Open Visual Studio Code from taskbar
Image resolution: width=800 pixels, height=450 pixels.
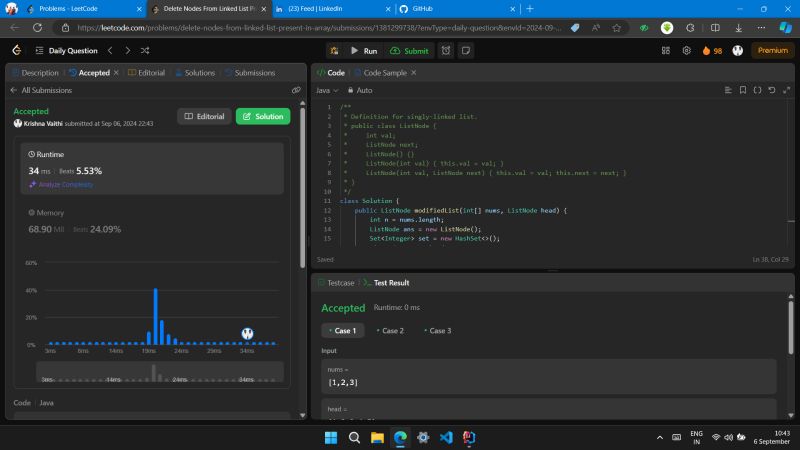[x=446, y=438]
